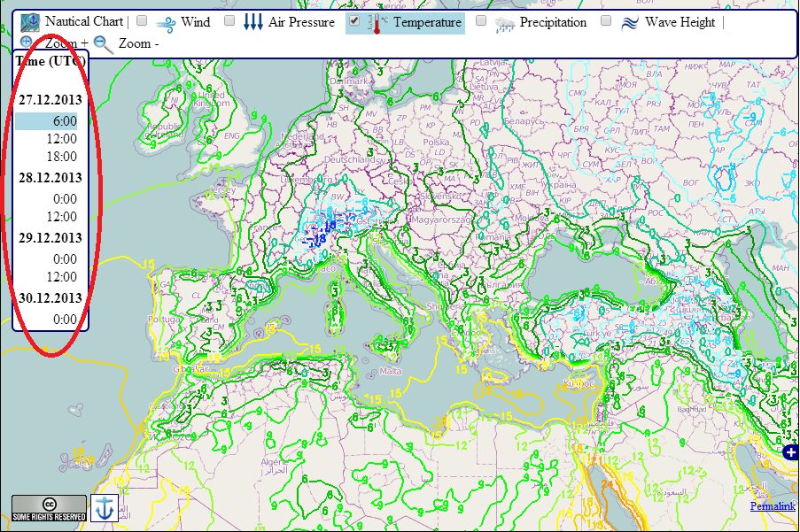Select the Temperature thermometer icon
This screenshot has height=532, width=800.
click(373, 22)
